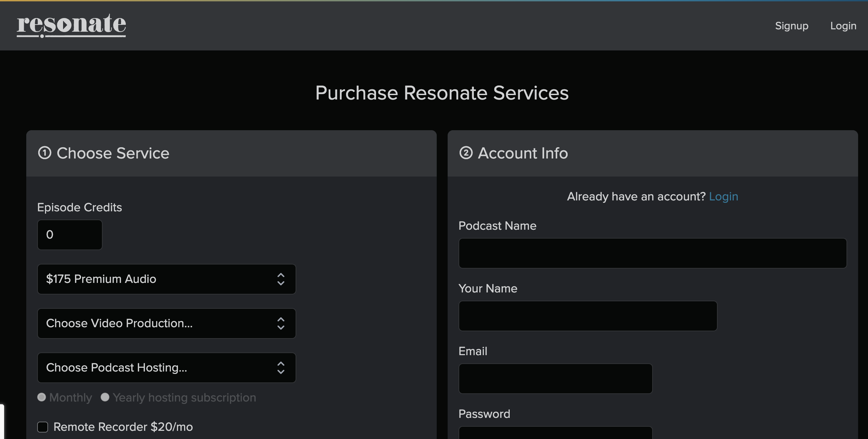Click into the Podcast Name field
Viewport: 868px width, 439px height.
pyautogui.click(x=652, y=253)
